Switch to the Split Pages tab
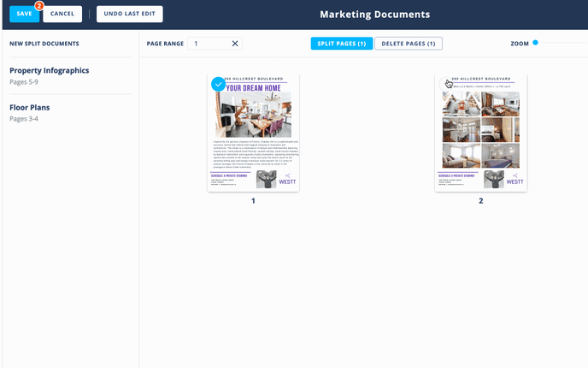Screen dimensions: 588x368 (x=341, y=44)
